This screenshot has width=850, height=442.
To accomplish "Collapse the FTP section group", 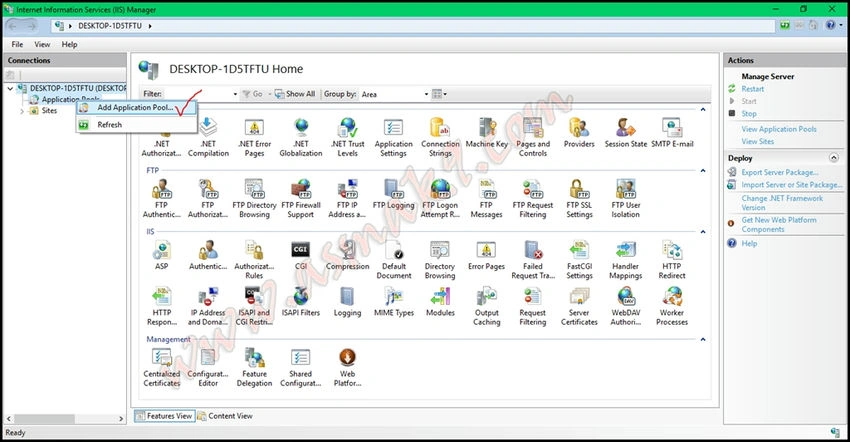I will [703, 170].
